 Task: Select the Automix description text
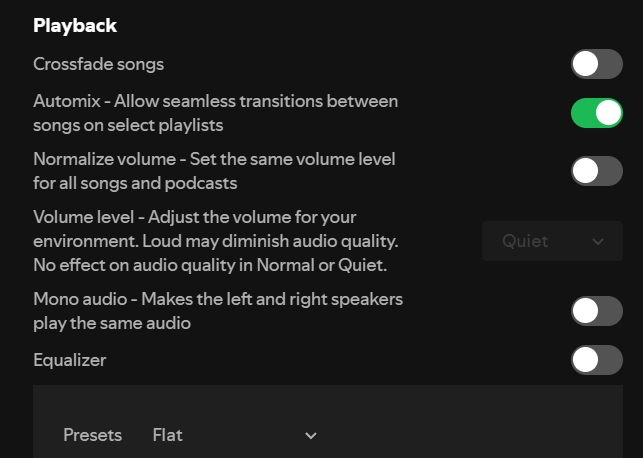pyautogui.click(x=215, y=113)
